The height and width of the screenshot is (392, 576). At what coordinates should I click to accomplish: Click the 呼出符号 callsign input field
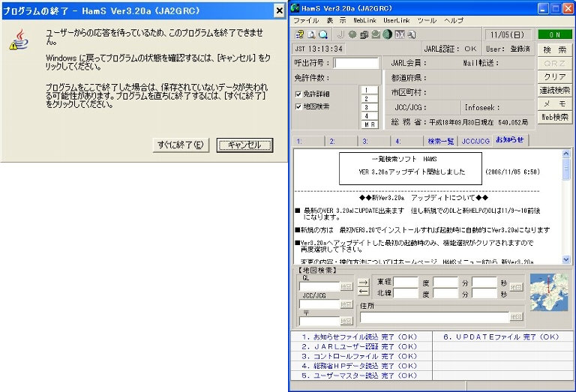[356, 63]
